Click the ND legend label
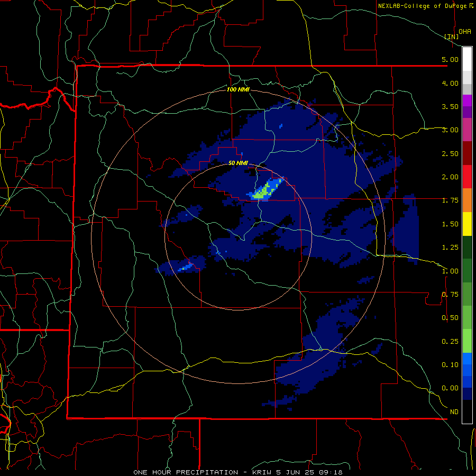This screenshot has width=476, height=476. coord(454,412)
